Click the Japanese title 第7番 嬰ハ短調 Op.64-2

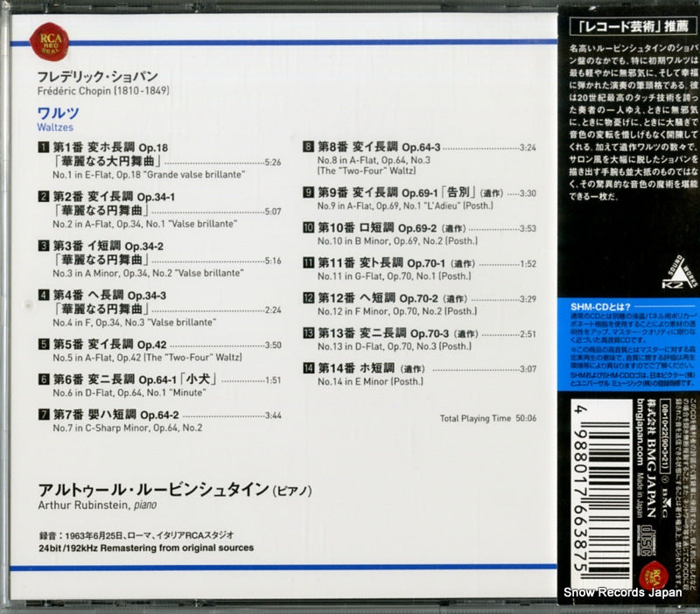115,415
